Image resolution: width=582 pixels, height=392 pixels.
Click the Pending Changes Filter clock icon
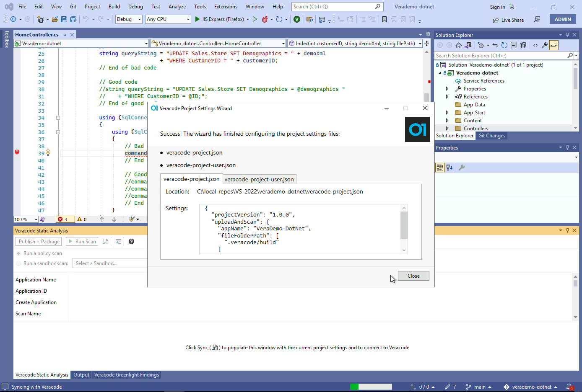tap(481, 45)
